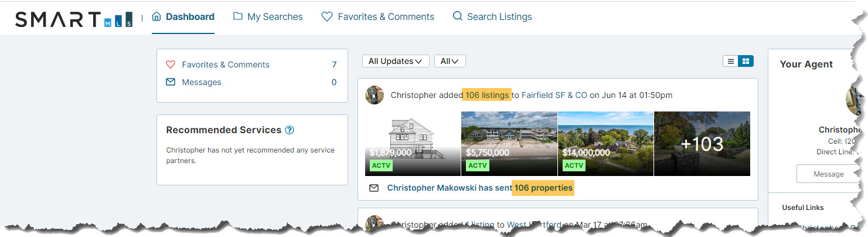
Task: Click Christopher's avatar in the first update
Action: (x=375, y=95)
